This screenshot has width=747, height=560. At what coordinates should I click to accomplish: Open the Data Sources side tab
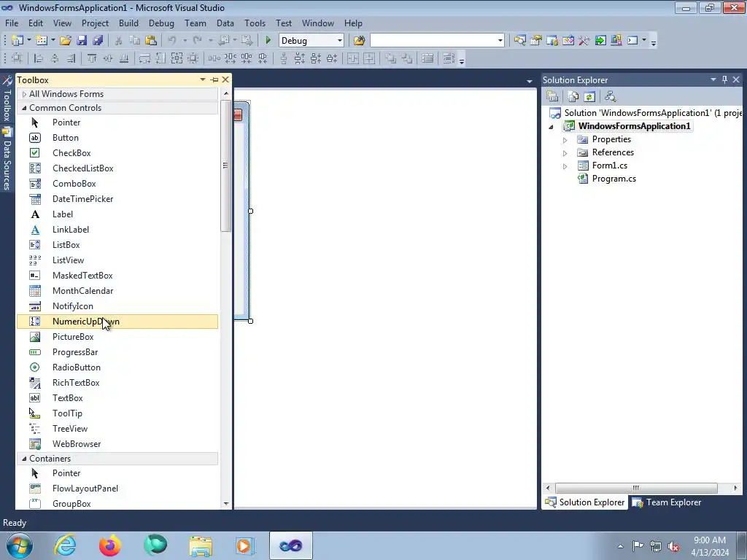(x=7, y=160)
